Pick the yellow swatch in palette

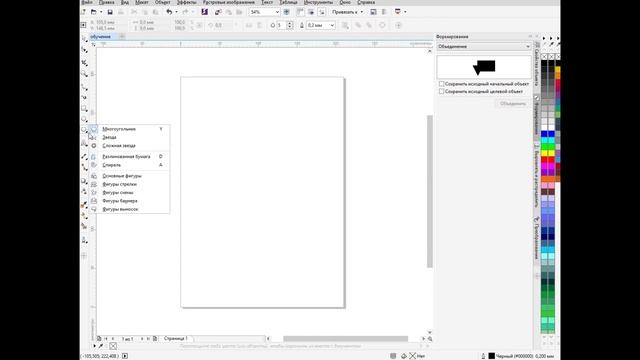tap(544, 153)
